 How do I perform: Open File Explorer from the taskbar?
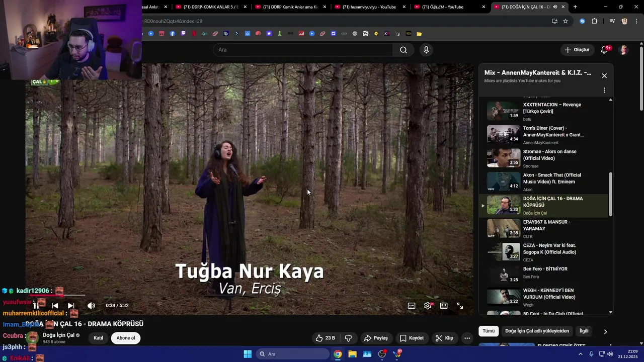pos(352,354)
